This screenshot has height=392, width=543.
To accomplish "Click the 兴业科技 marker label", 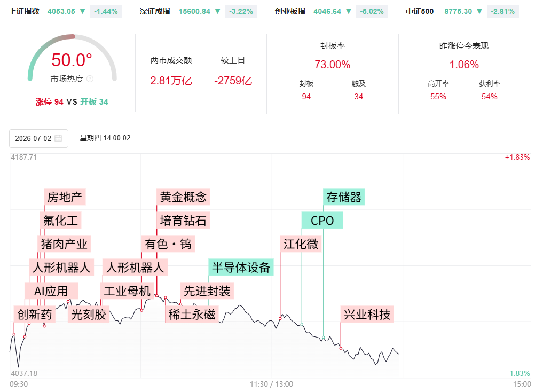I will coord(367,315).
